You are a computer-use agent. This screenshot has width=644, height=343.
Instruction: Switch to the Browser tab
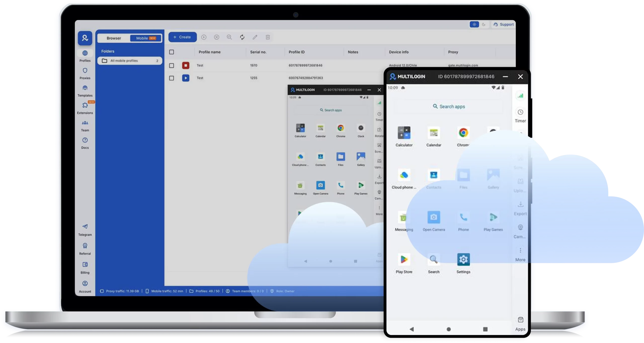click(114, 38)
